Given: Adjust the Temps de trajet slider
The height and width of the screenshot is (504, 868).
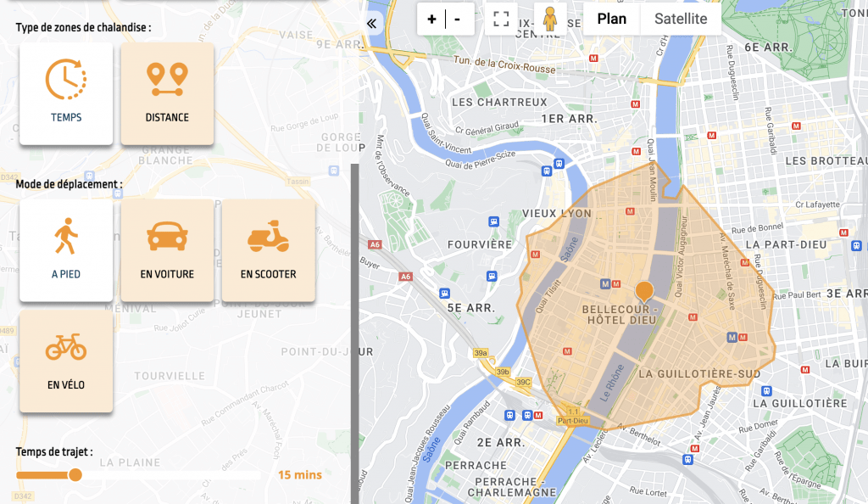Looking at the screenshot, I should [75, 475].
